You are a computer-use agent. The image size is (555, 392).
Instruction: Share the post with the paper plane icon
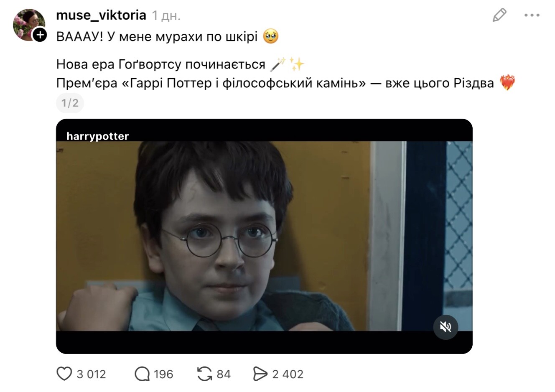click(x=260, y=374)
